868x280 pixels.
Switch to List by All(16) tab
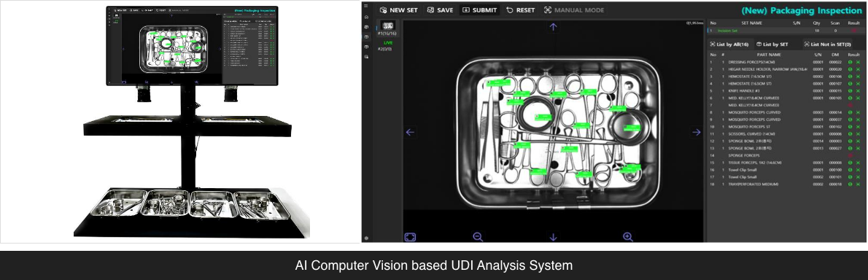click(x=729, y=44)
